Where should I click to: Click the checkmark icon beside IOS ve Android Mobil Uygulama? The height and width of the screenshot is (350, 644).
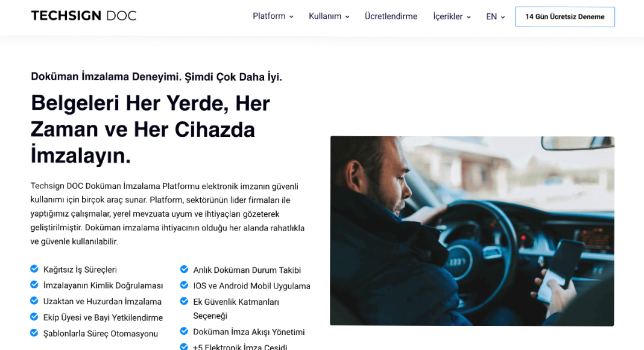pyautogui.click(x=185, y=285)
